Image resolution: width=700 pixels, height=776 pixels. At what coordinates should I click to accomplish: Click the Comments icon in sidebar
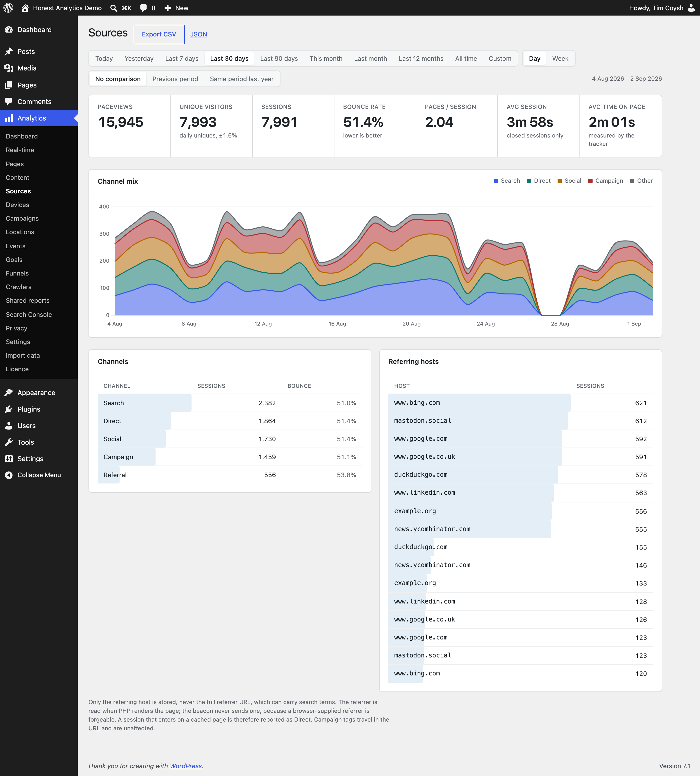pyautogui.click(x=9, y=102)
